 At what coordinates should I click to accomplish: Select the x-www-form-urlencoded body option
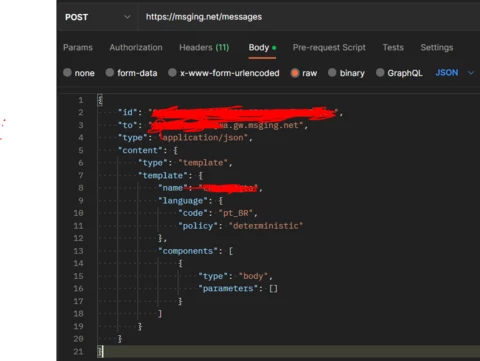pos(224,73)
